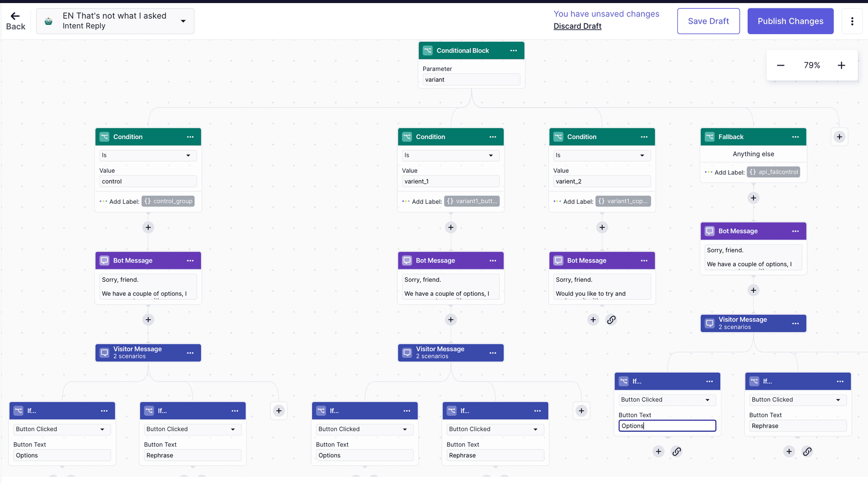Select the 'variant1_butt...' label chip
868x483 pixels.
[473, 201]
